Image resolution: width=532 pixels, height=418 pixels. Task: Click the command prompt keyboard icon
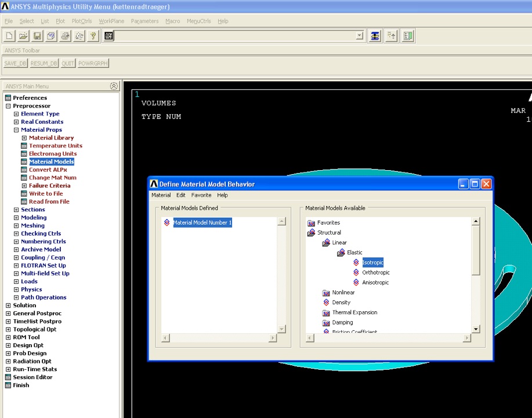click(x=108, y=35)
